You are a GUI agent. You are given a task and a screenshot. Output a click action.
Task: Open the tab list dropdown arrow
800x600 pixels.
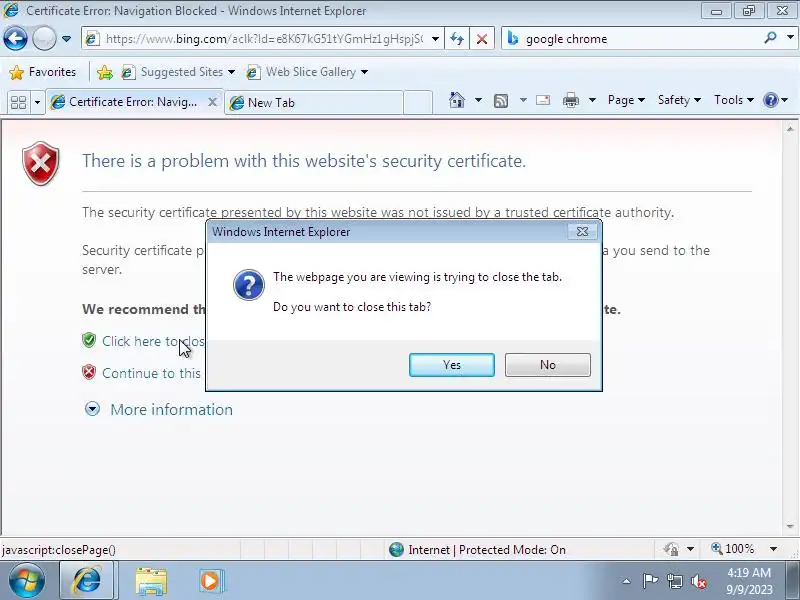37,102
